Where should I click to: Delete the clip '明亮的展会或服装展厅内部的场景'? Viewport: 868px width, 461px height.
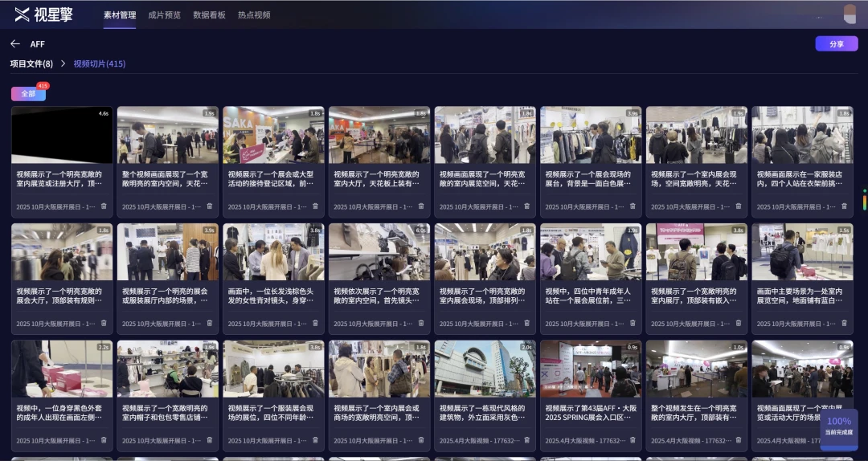pyautogui.click(x=209, y=323)
